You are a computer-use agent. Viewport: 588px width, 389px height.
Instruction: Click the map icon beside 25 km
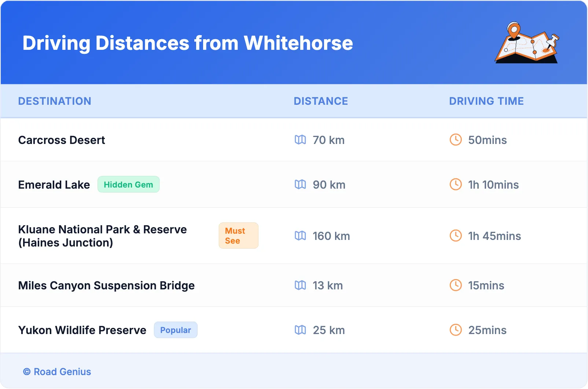point(300,330)
